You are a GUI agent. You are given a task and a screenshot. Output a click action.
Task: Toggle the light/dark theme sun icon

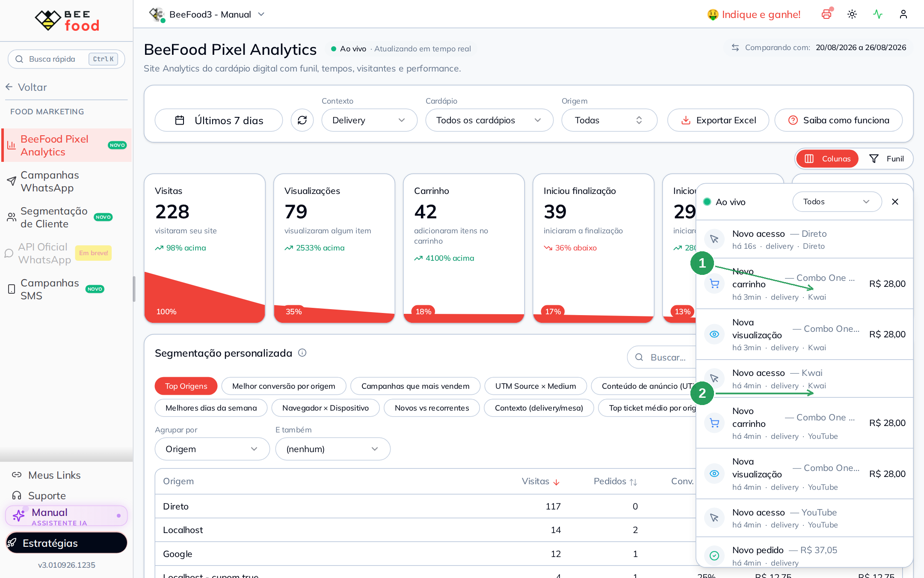(x=852, y=14)
